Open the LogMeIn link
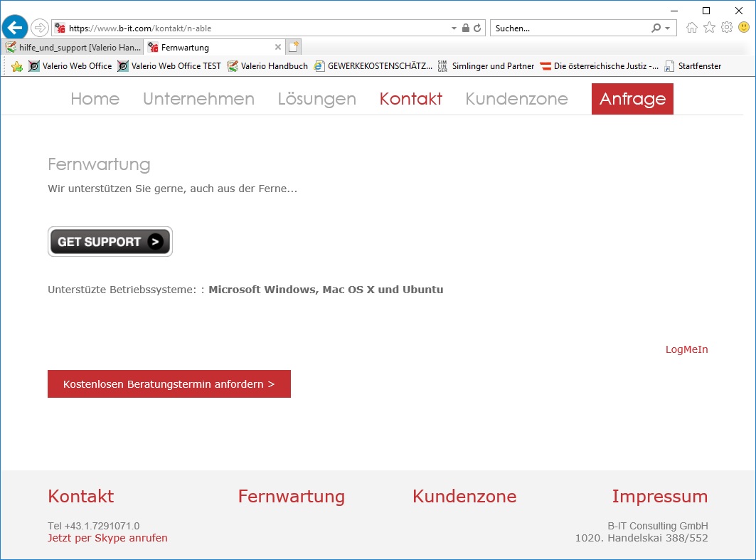This screenshot has height=560, width=756. point(686,349)
